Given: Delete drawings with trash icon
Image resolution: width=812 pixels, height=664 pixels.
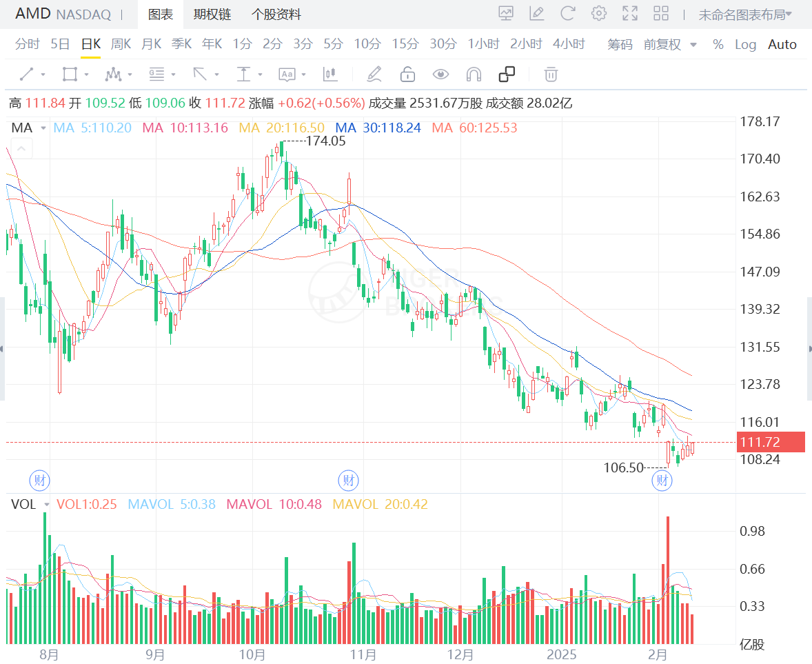Looking at the screenshot, I should (x=551, y=74).
